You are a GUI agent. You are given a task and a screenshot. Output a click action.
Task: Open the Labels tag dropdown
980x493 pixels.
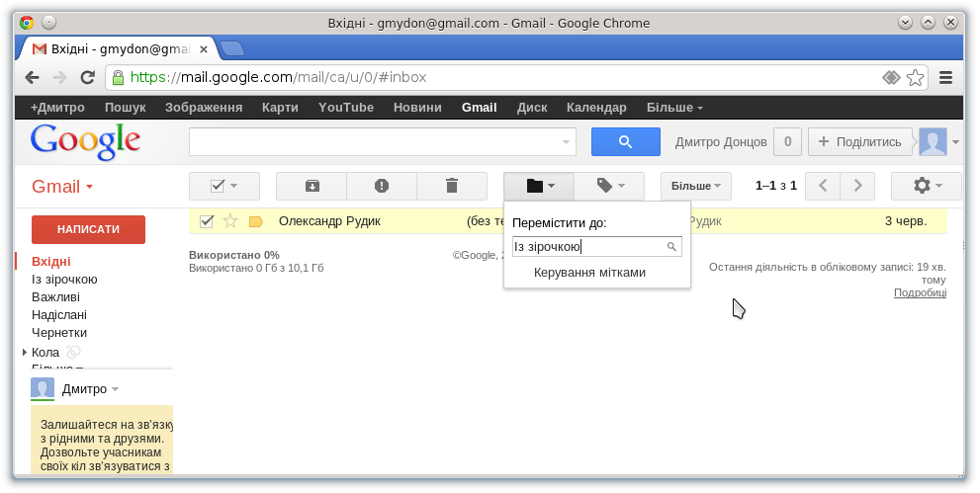(609, 186)
